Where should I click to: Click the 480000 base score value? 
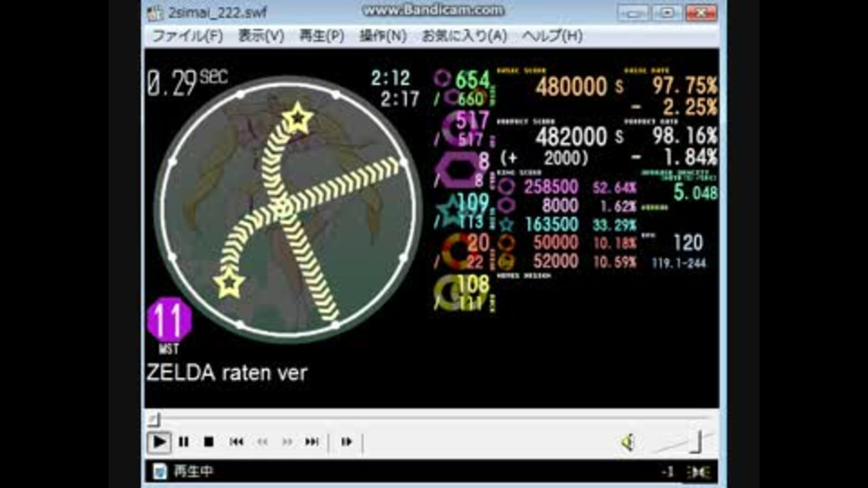(x=571, y=87)
